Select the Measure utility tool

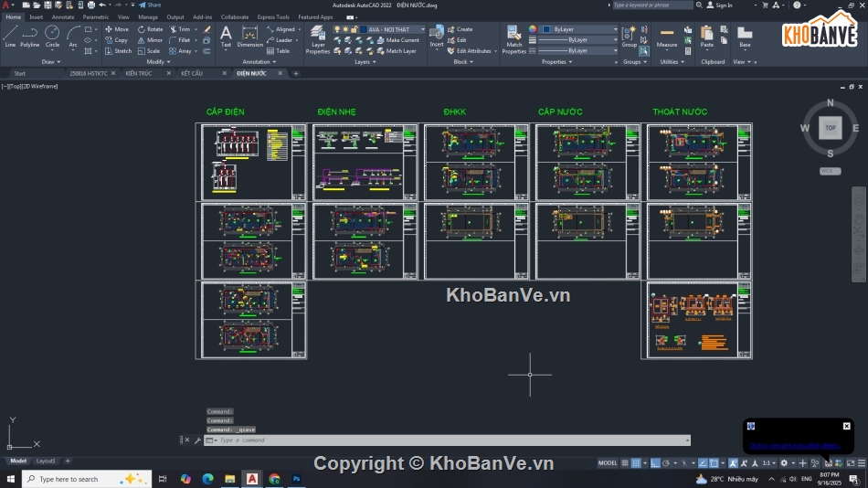667,36
